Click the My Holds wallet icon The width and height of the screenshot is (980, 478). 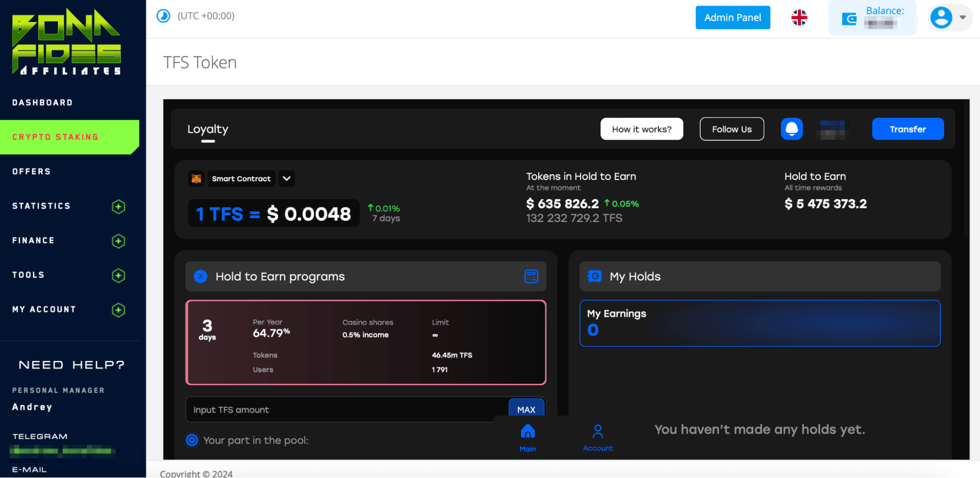[x=595, y=277]
